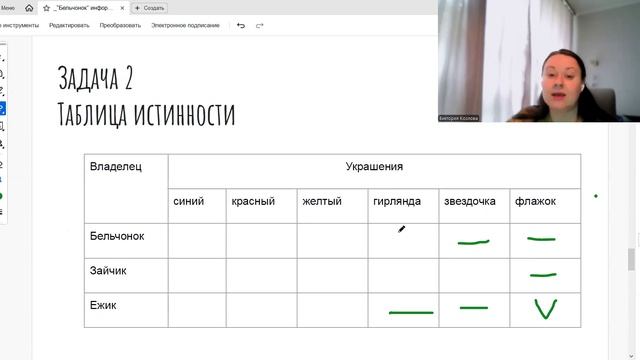Click the "Задача 2" heading
640x360 pixels.
point(96,78)
